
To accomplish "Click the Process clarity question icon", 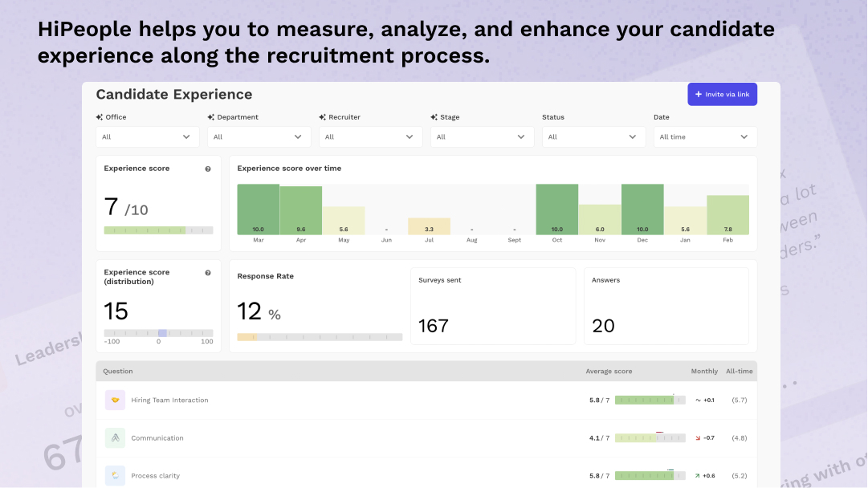I will [x=115, y=475].
